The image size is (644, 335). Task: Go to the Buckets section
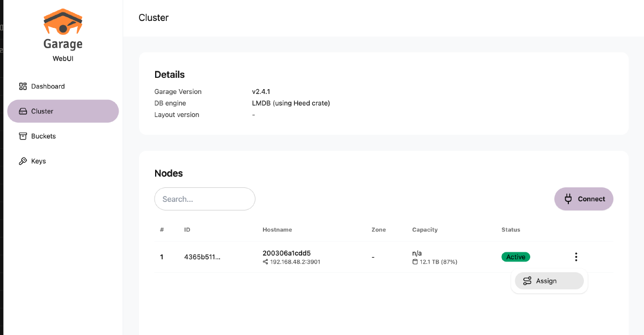tap(63, 136)
